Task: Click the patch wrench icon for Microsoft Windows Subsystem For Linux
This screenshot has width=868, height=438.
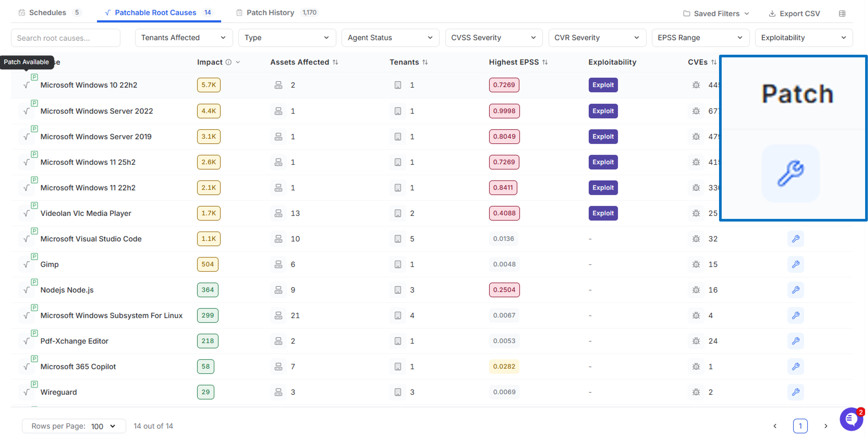Action: point(796,315)
